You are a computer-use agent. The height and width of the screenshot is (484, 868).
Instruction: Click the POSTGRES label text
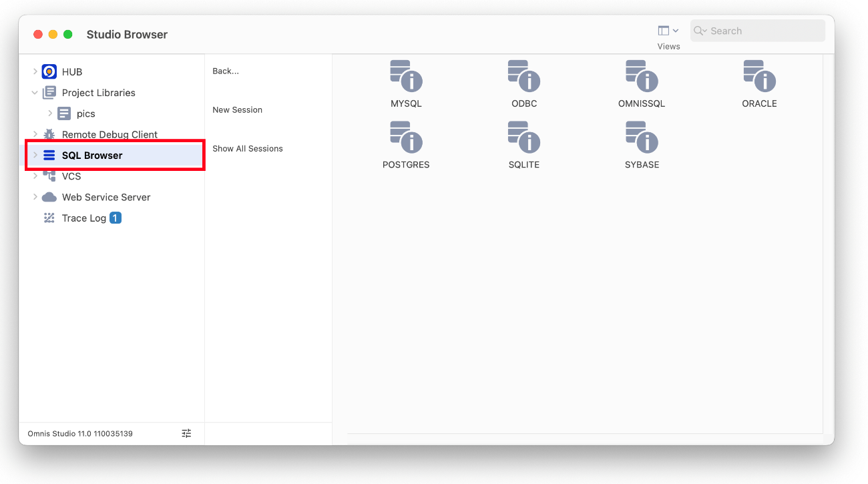[x=406, y=165]
